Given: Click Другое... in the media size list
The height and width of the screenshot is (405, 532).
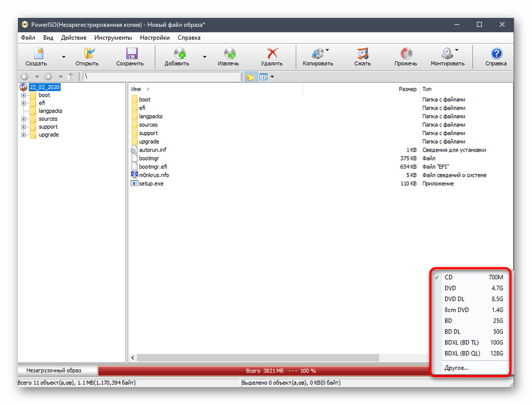Looking at the screenshot, I should click(x=456, y=368).
